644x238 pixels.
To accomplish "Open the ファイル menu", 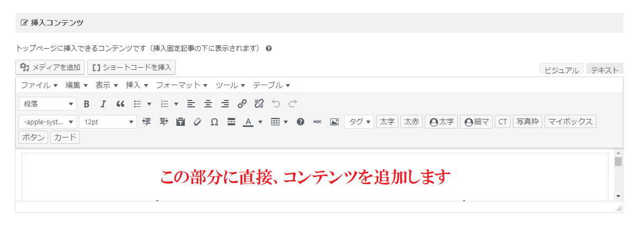I will [39, 85].
